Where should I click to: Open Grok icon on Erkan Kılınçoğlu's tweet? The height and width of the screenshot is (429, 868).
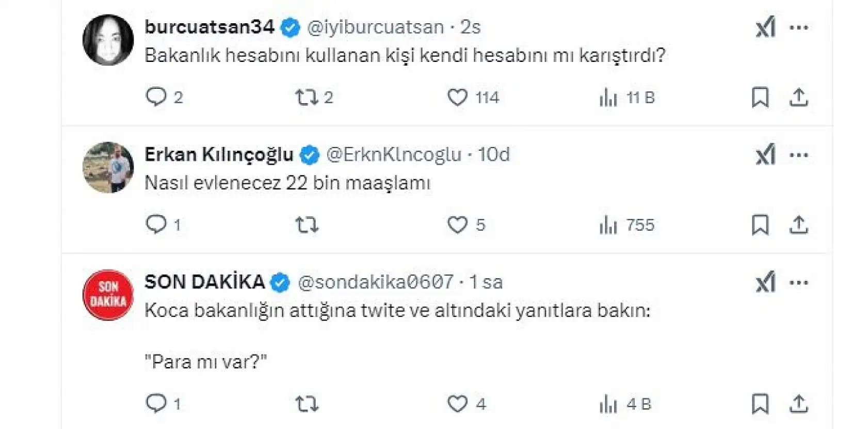766,154
